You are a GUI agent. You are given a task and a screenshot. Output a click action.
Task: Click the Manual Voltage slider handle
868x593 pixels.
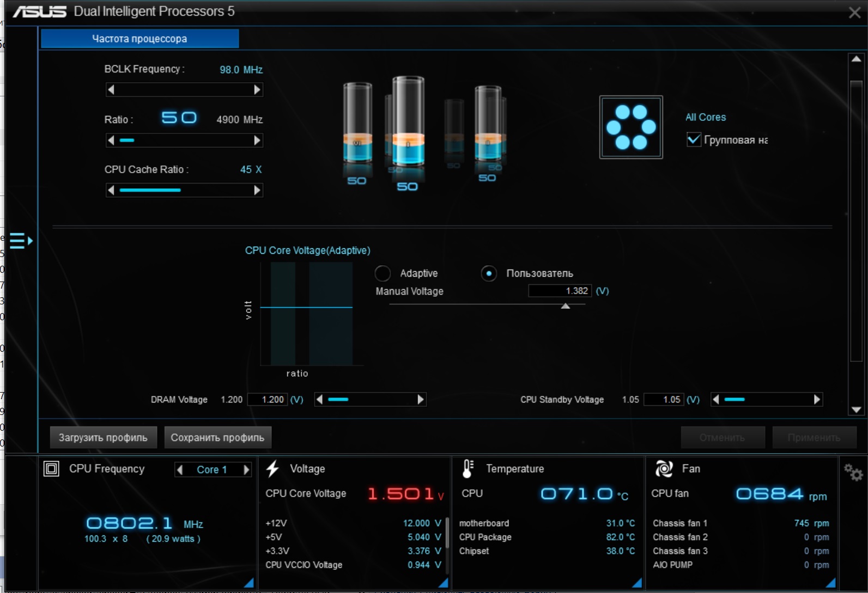(566, 306)
